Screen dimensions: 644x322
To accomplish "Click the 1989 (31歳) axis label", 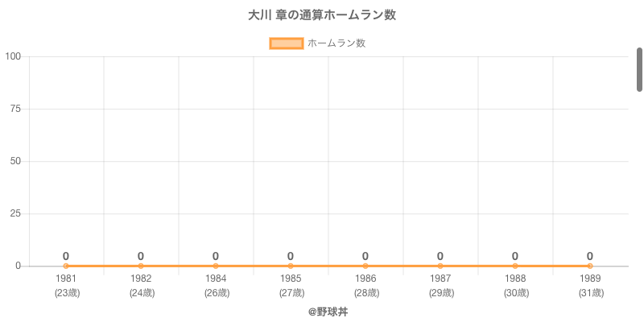I will pyautogui.click(x=590, y=286).
